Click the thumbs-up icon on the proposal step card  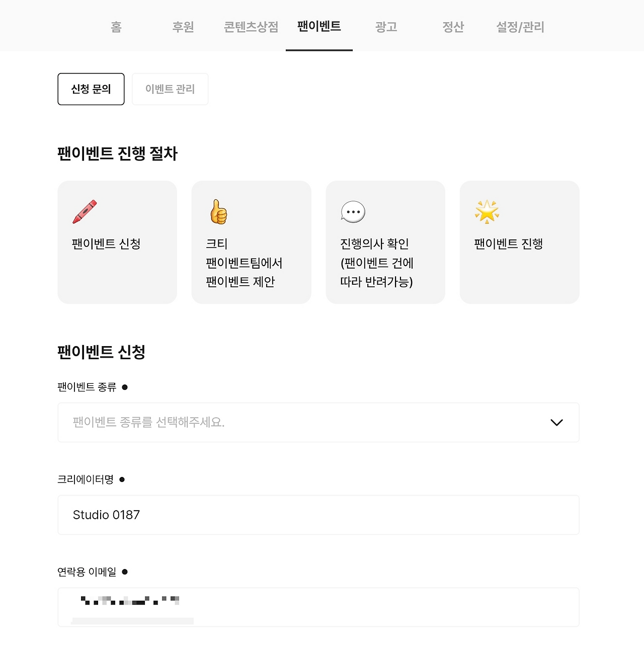(x=218, y=211)
